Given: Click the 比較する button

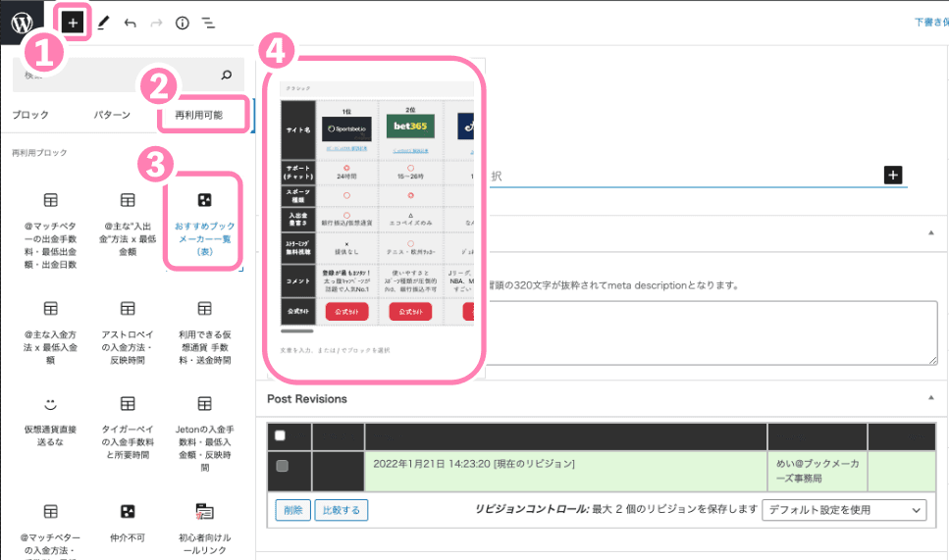Looking at the screenshot, I should click(342, 510).
